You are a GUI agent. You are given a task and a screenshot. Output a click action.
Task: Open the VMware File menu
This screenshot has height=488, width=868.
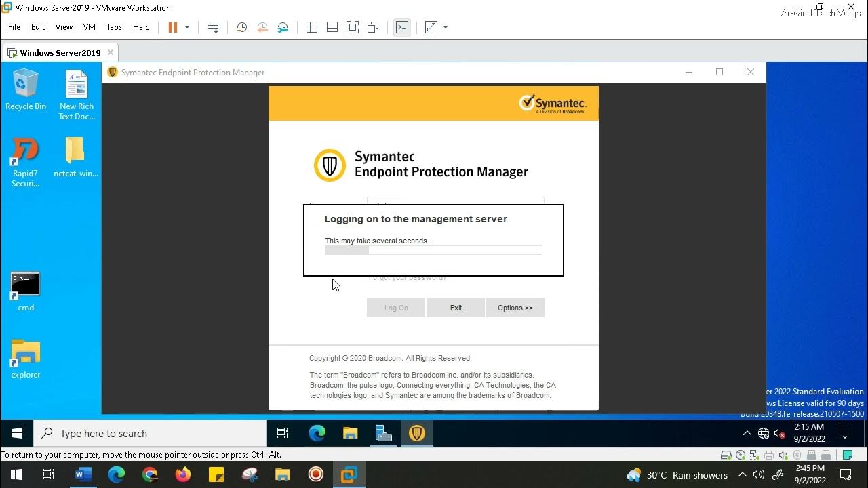pyautogui.click(x=14, y=27)
